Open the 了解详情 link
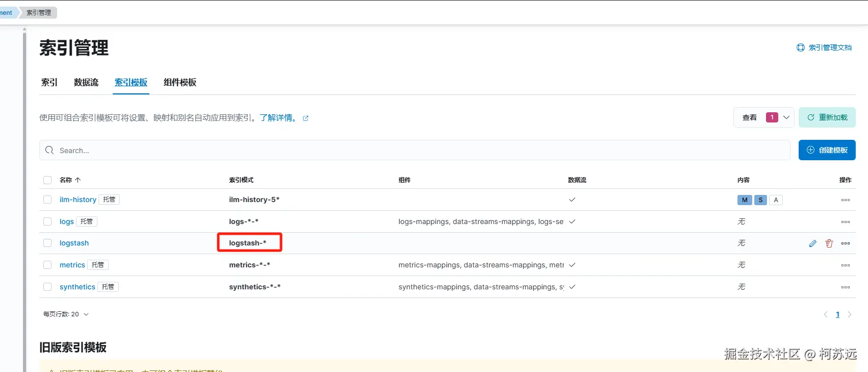The width and height of the screenshot is (868, 372). pos(278,118)
